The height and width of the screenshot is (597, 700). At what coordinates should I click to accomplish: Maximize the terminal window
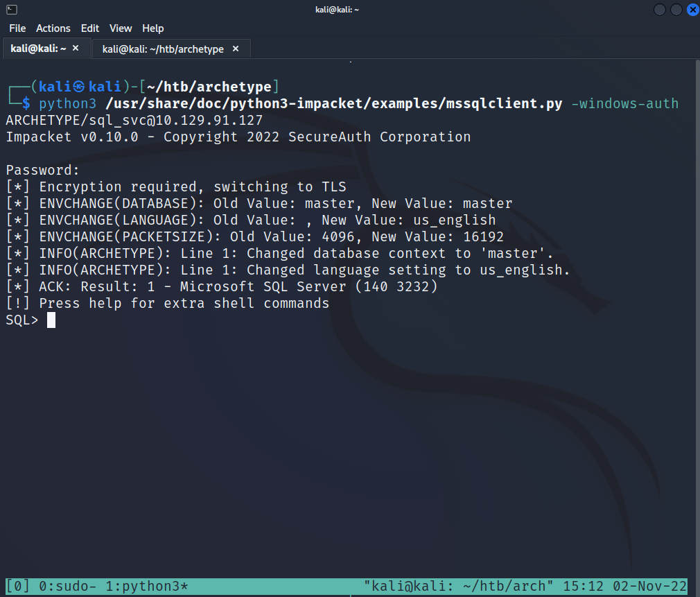point(676,10)
